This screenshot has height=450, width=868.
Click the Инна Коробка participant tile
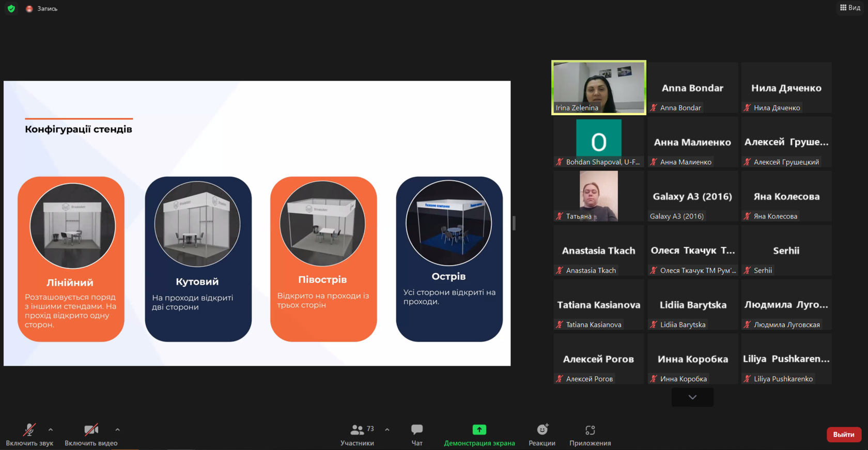point(693,359)
